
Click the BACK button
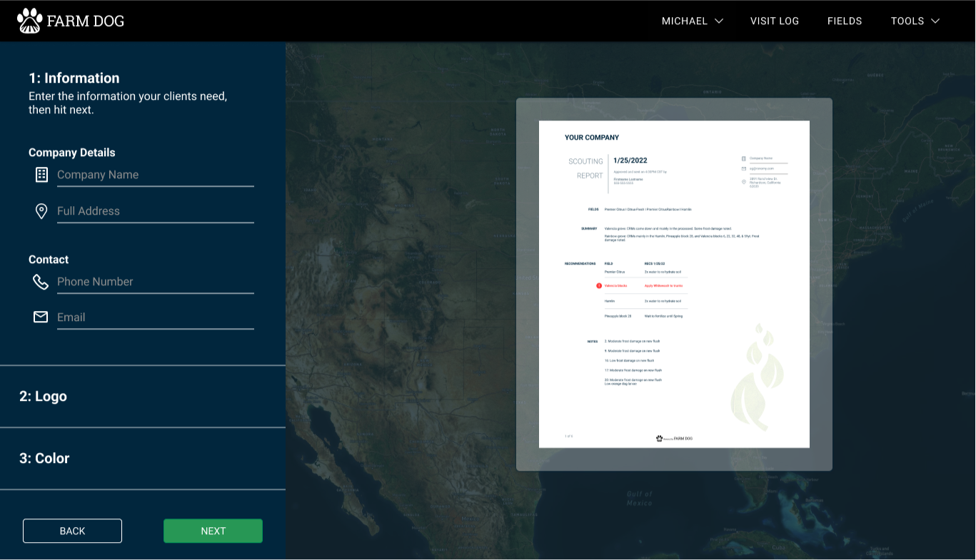72,531
